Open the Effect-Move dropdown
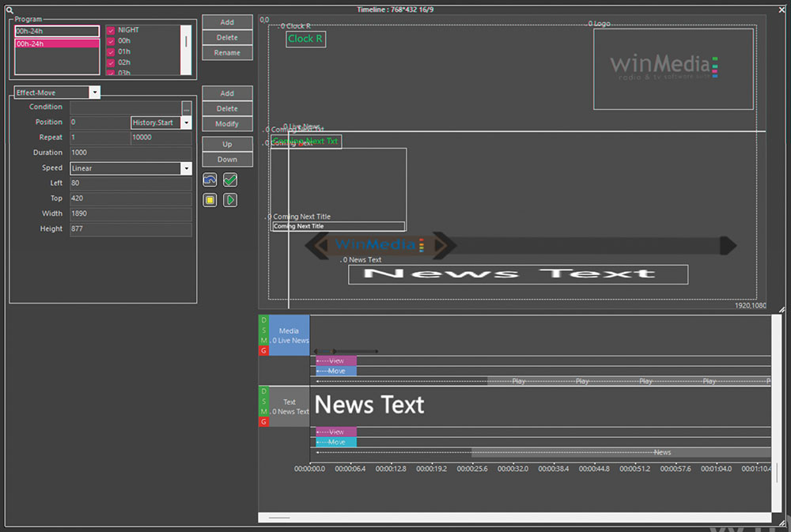This screenshot has height=532, width=791. [x=95, y=92]
